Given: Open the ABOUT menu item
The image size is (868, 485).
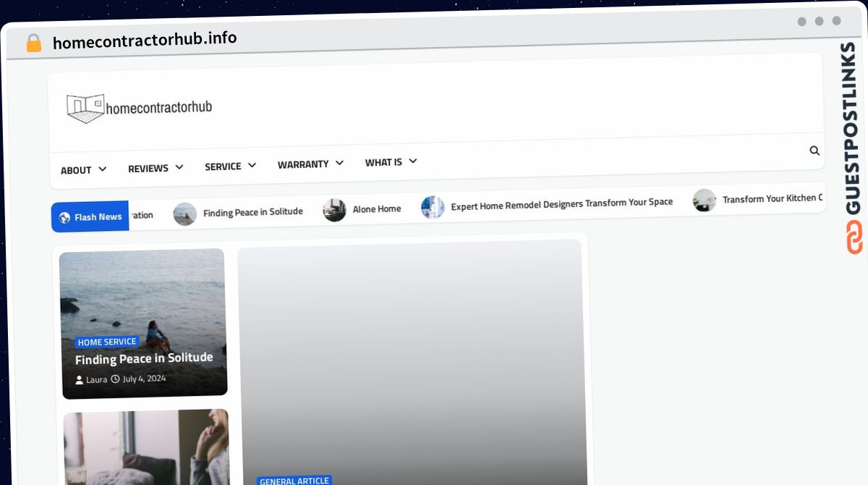Looking at the screenshot, I should point(76,170).
